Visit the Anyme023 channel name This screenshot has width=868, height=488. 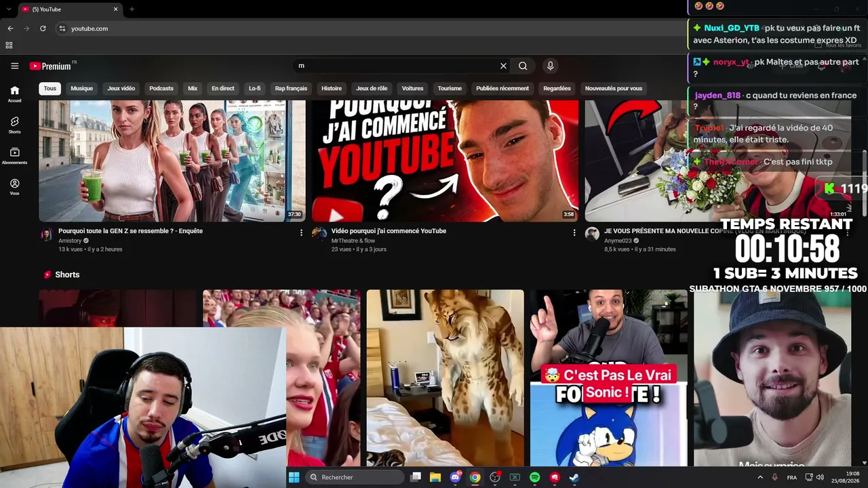pos(618,241)
